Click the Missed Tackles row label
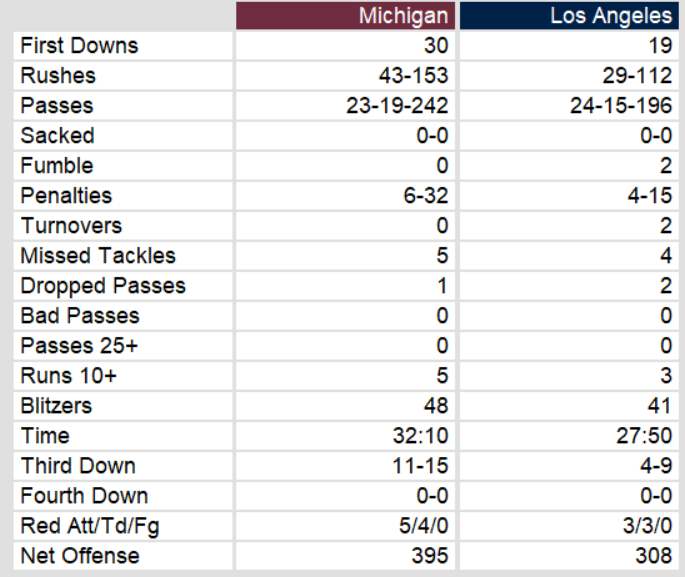685x577 pixels. tap(98, 256)
